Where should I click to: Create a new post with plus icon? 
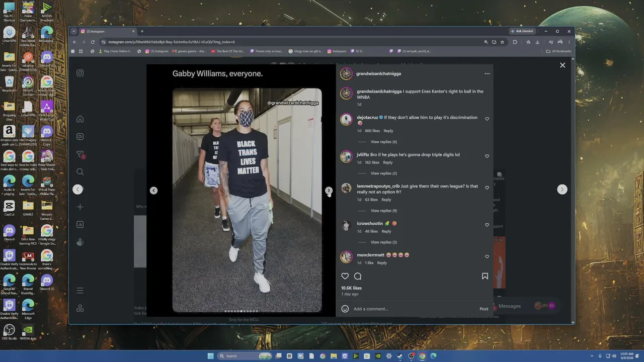coord(80,207)
